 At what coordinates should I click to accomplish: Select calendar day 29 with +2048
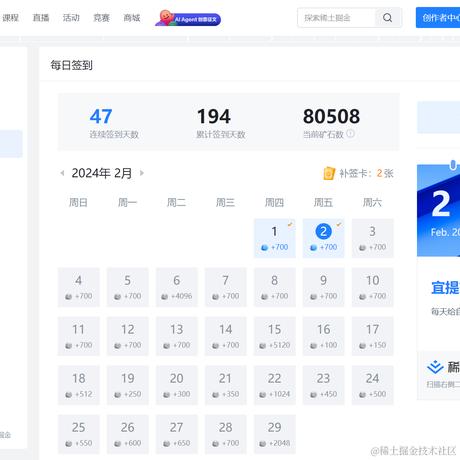click(275, 434)
